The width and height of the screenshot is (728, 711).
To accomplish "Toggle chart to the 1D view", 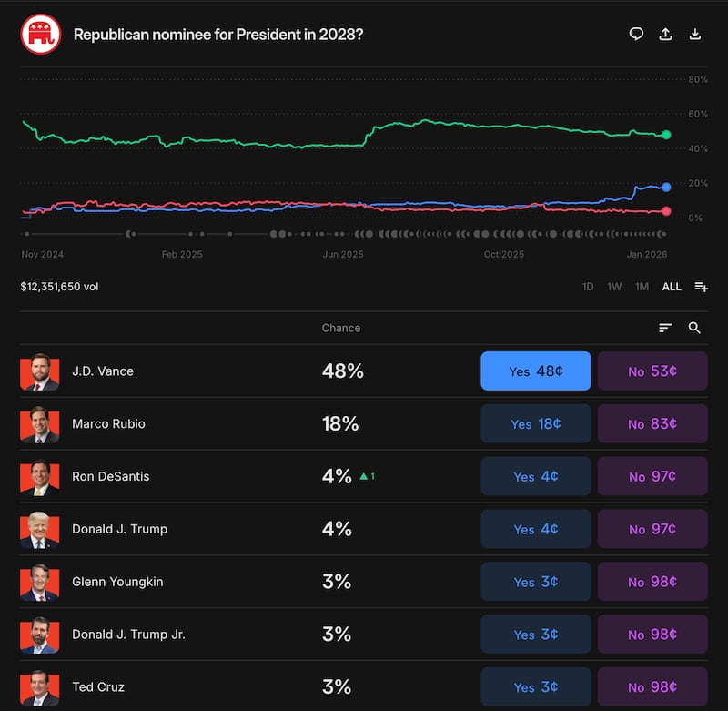I will pos(588,286).
